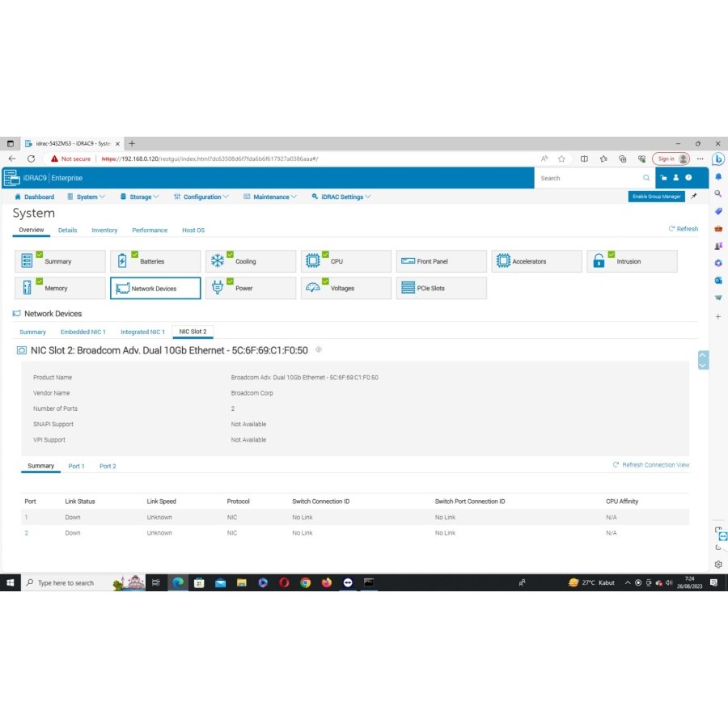This screenshot has height=728, width=728.
Task: Show hidden system tray icons
Action: tap(627, 582)
